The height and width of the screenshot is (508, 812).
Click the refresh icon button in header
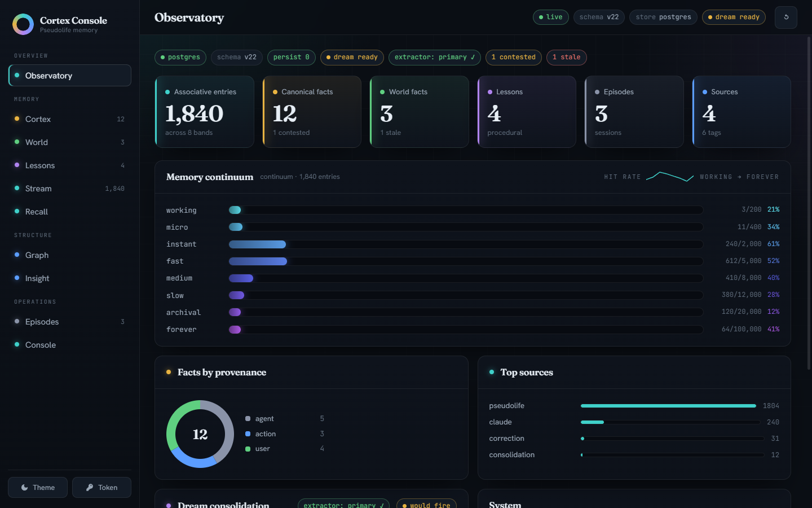(786, 17)
